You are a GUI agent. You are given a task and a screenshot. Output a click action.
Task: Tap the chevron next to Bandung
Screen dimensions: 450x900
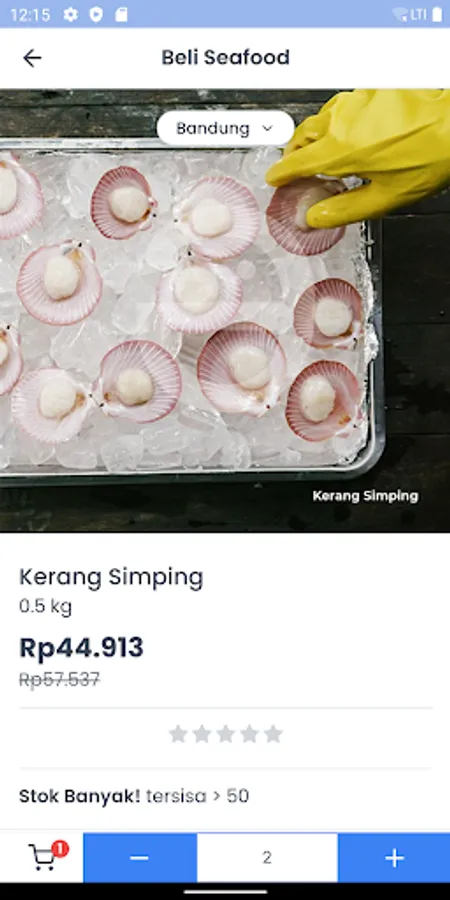pos(267,129)
